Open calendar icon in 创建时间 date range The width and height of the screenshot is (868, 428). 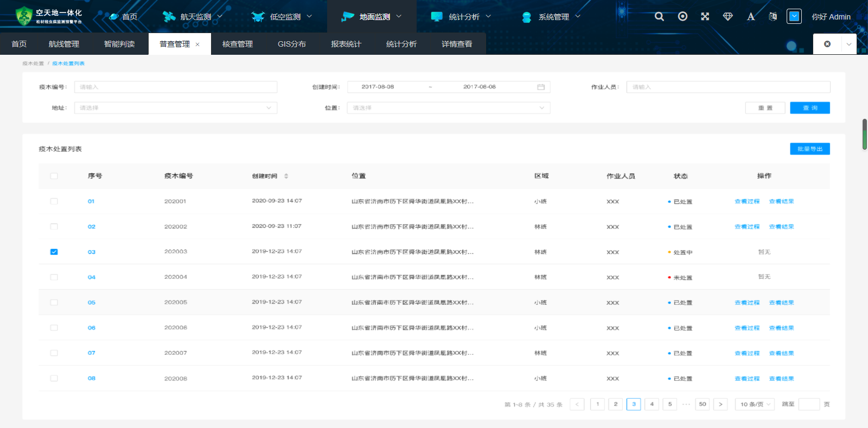point(541,87)
